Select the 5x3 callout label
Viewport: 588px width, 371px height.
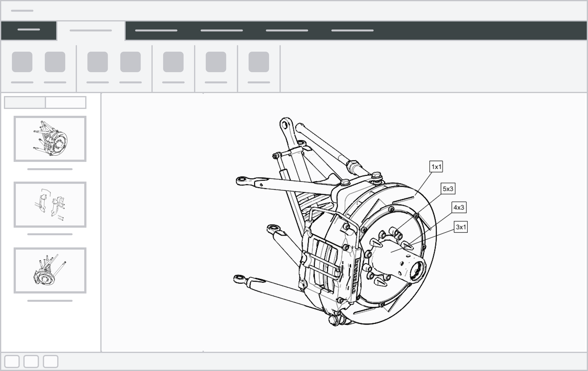[x=448, y=189]
